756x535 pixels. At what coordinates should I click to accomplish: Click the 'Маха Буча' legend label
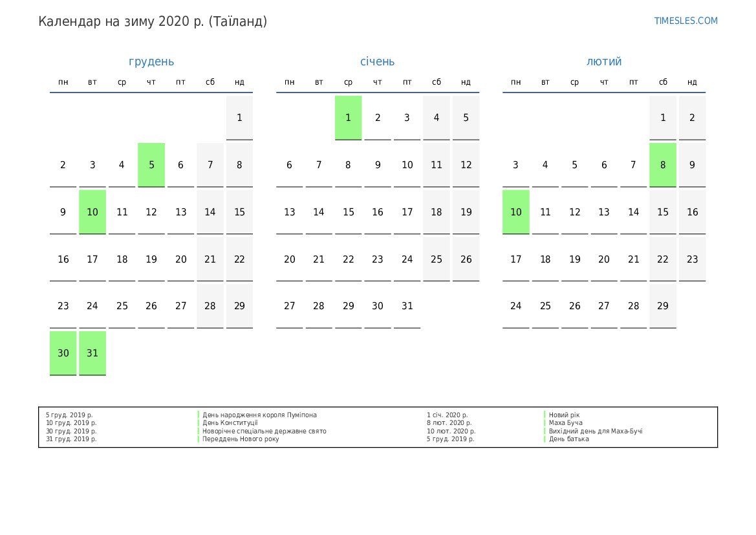(565, 423)
